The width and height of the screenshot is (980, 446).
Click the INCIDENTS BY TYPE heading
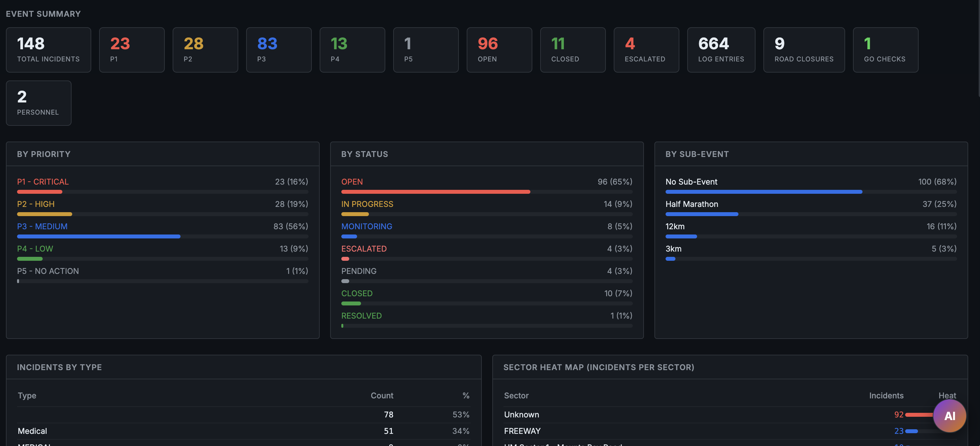[59, 367]
